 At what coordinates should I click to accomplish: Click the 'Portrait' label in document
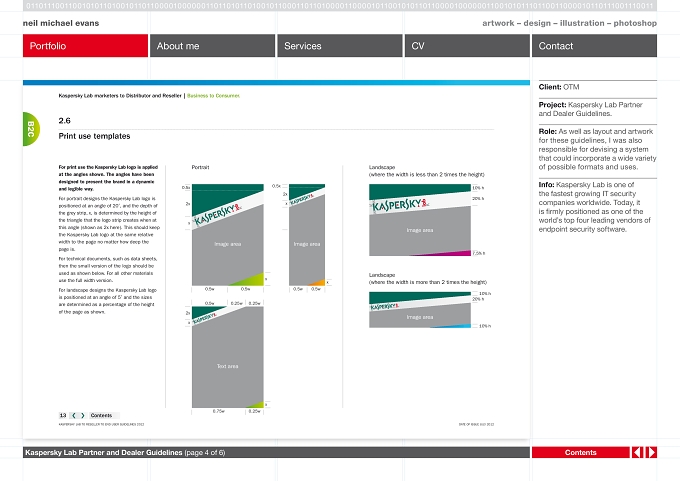pos(200,167)
